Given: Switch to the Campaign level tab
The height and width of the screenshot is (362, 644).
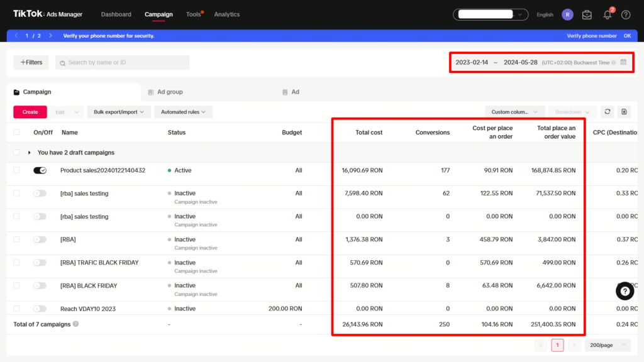Looking at the screenshot, I should [74, 92].
